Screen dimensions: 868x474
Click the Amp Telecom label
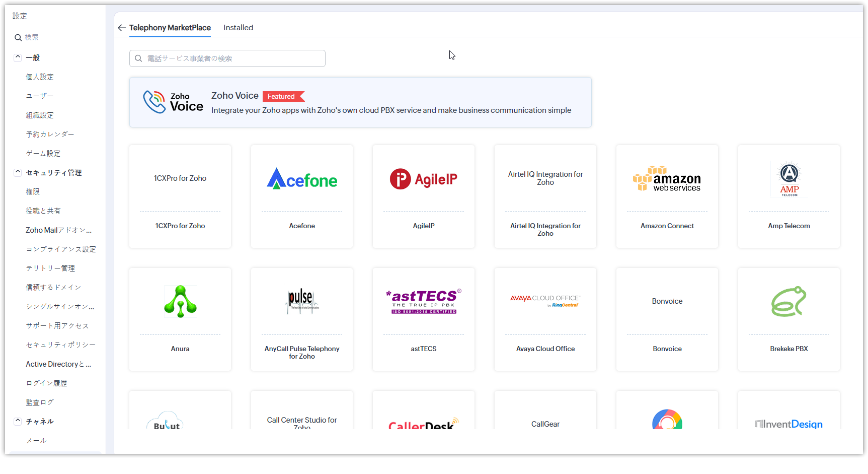point(789,226)
